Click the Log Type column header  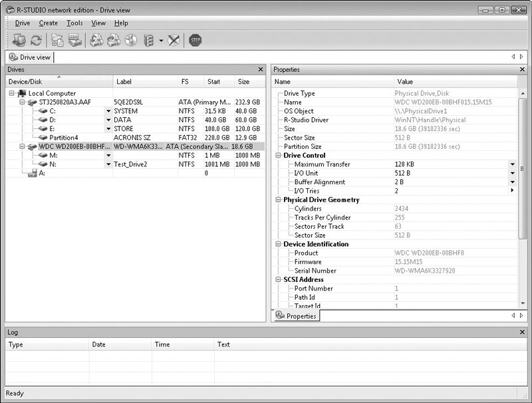tap(47, 344)
